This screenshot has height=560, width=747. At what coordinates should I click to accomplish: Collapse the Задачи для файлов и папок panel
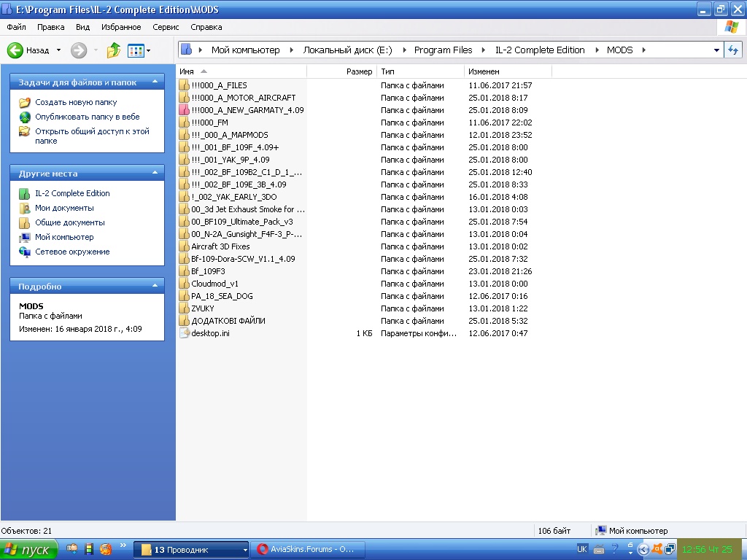point(155,82)
